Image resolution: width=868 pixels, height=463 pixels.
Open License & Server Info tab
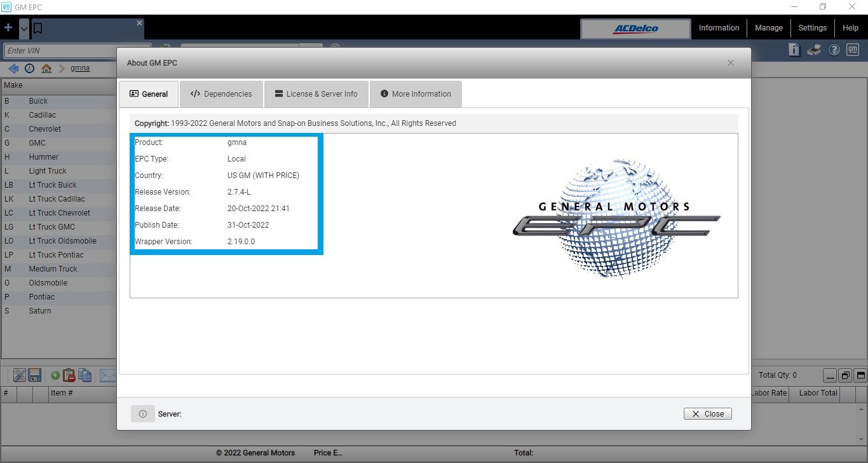click(316, 94)
